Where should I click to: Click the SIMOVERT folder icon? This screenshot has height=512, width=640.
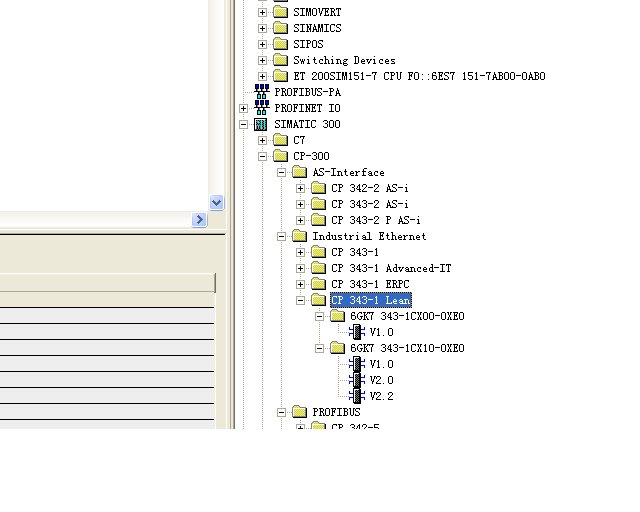[280, 12]
